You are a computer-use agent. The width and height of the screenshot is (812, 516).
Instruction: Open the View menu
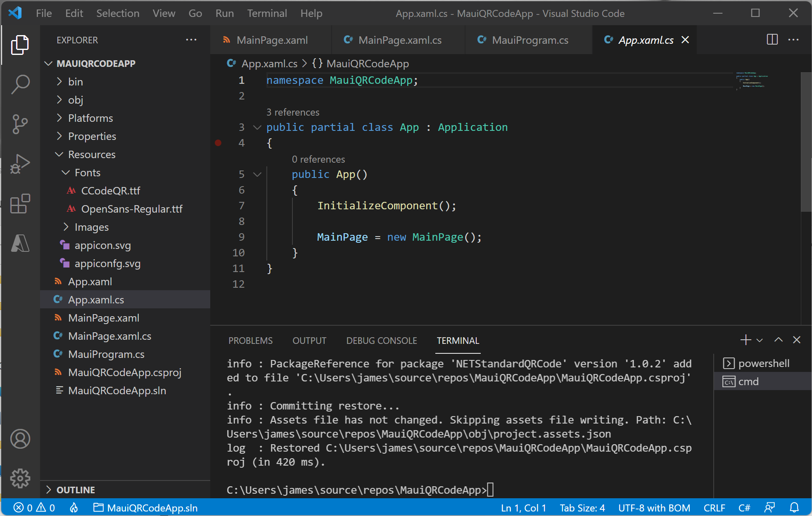pos(164,13)
